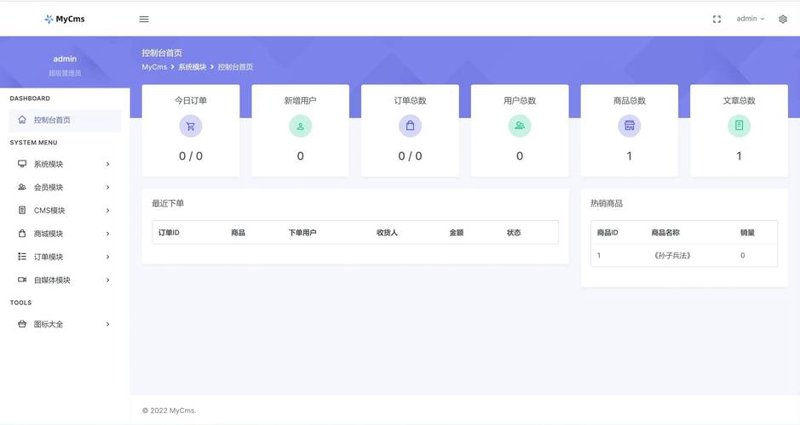Click the 商品总数 card title
The width and height of the screenshot is (800, 425).
coord(629,101)
